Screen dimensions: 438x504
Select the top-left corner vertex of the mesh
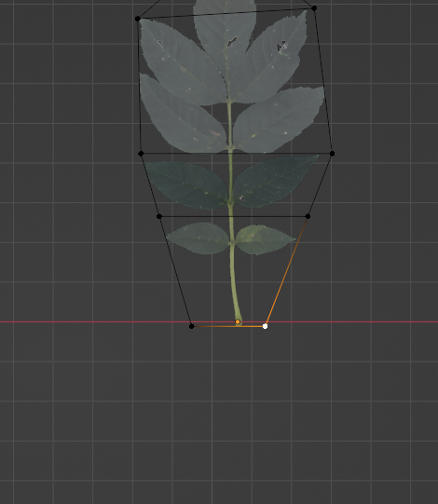[138, 19]
